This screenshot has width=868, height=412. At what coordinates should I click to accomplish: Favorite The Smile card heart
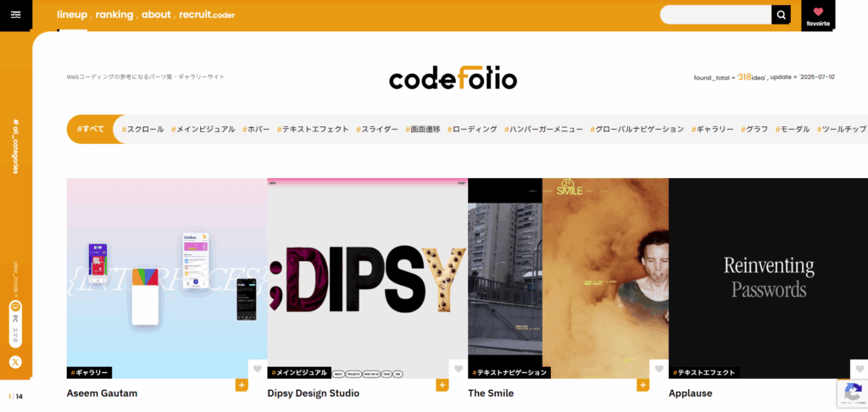click(x=659, y=369)
